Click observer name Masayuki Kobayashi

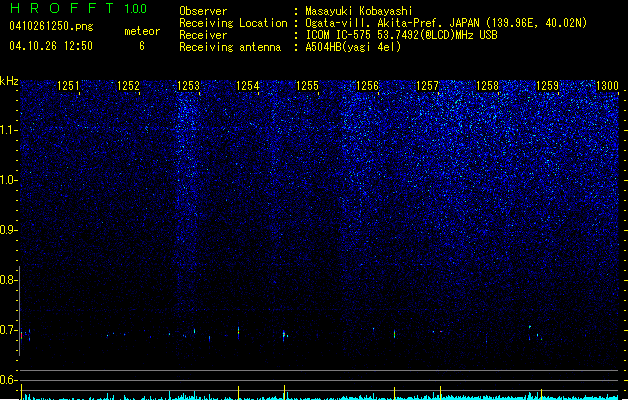359,11
